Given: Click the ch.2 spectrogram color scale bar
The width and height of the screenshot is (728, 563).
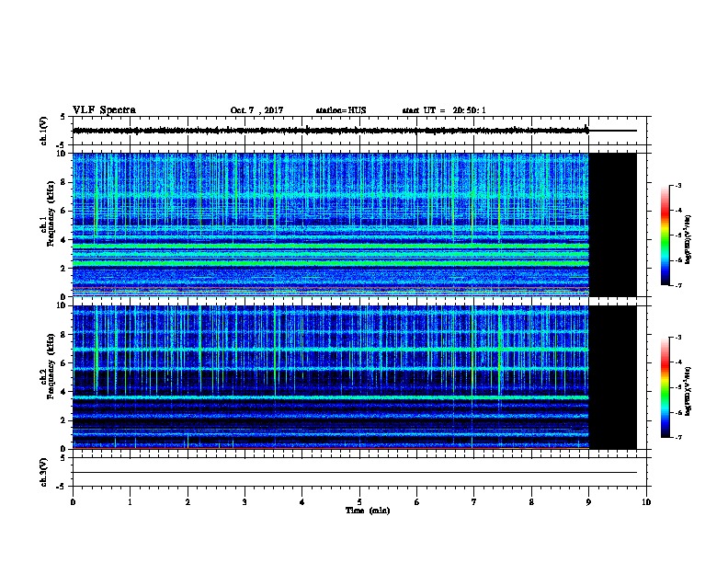Looking at the screenshot, I should pos(665,387).
